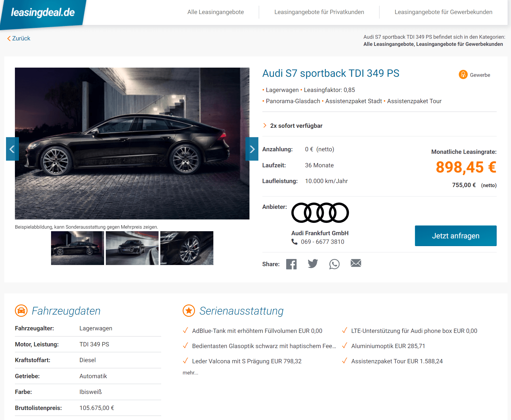This screenshot has width=511, height=420.
Task: Open Leasingangebote für Privatkunden menu item
Action: (319, 12)
